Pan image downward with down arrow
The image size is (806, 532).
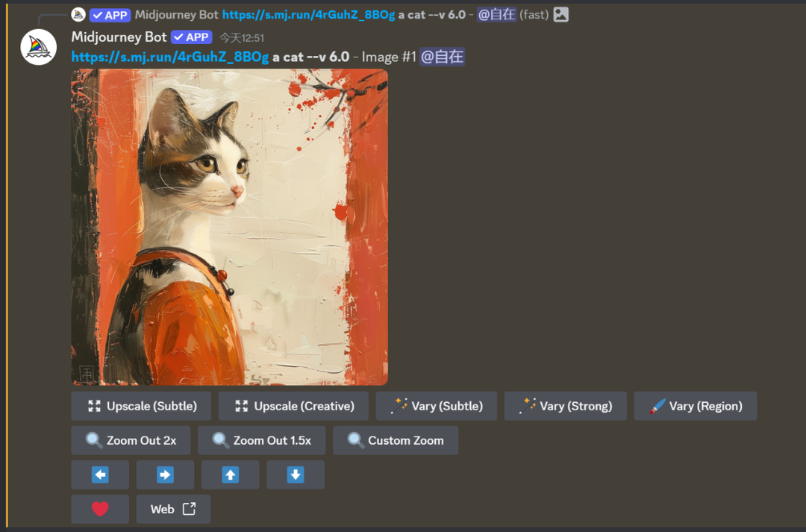(x=296, y=475)
